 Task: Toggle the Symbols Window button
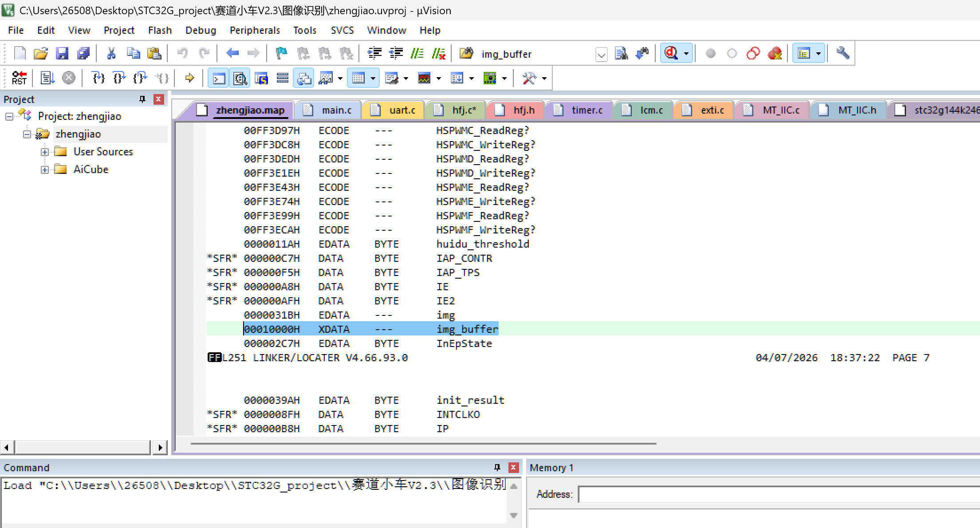(261, 79)
